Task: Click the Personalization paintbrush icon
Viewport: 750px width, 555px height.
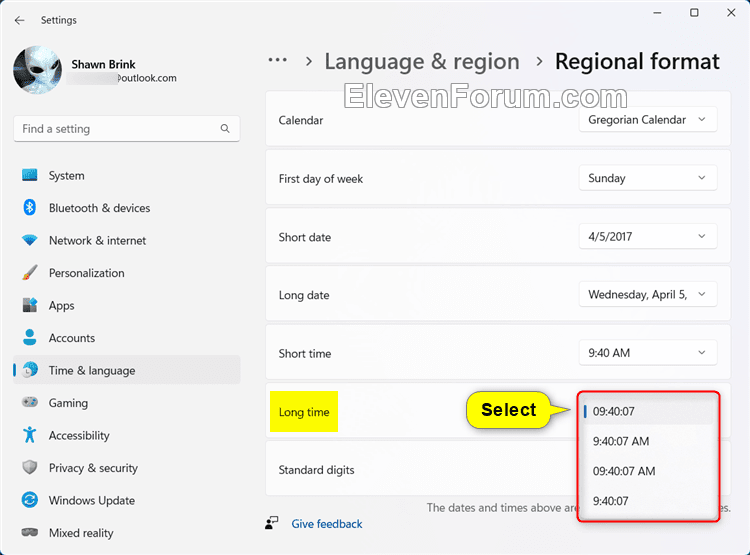Action: pos(30,273)
